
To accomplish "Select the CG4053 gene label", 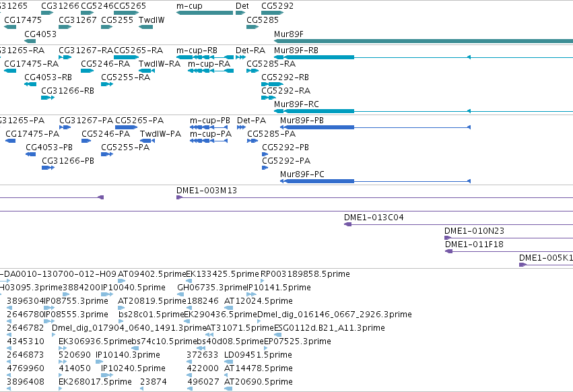I will pos(40,34).
